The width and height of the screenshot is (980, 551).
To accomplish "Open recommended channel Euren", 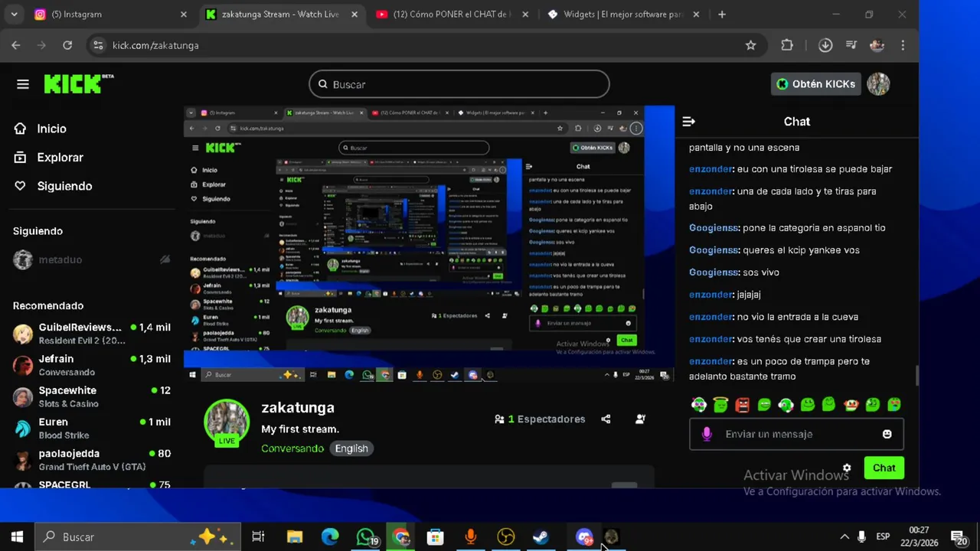I will coord(92,428).
